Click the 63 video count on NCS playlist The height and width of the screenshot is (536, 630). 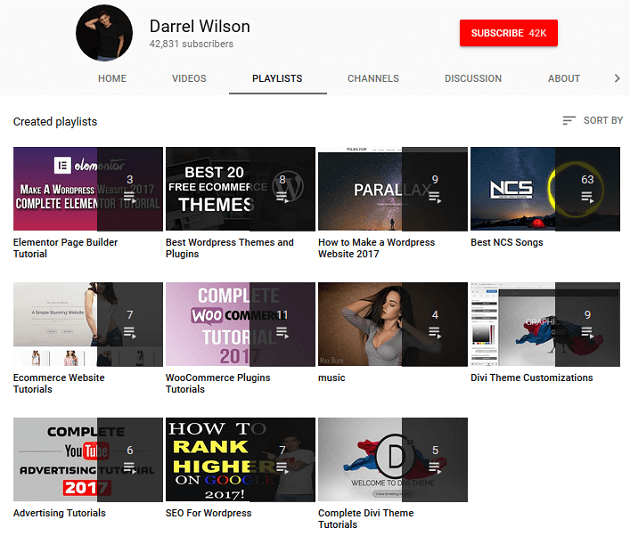[587, 179]
